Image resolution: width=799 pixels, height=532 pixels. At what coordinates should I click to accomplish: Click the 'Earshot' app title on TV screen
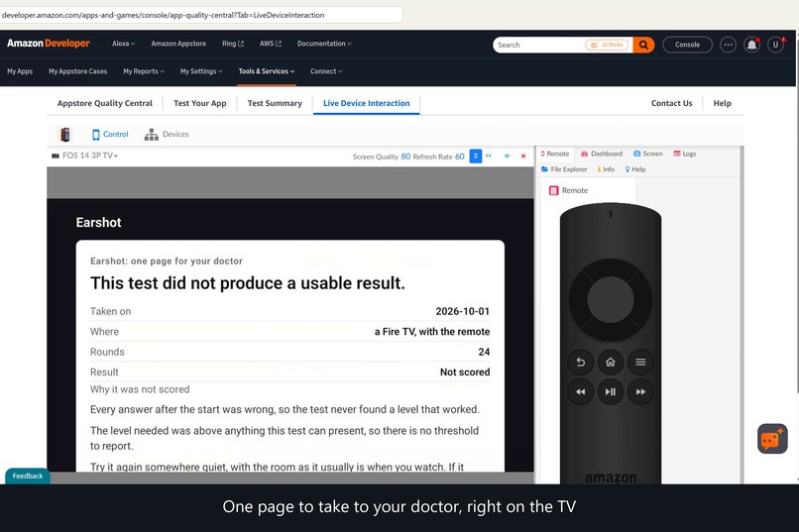[99, 223]
